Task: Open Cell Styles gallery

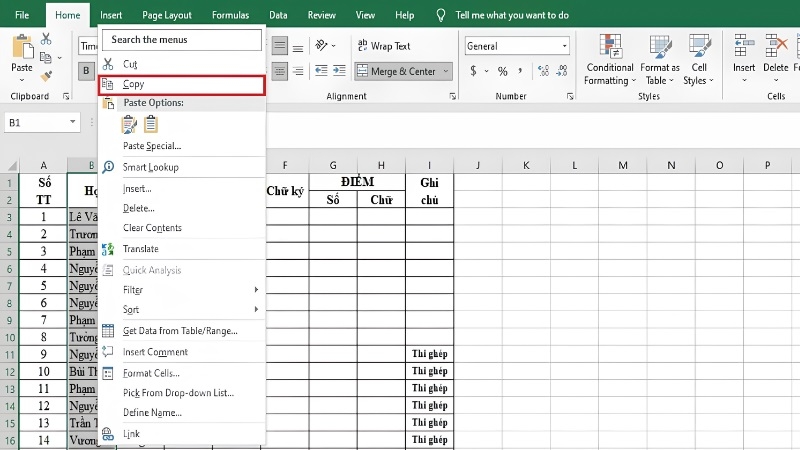Action: click(699, 59)
